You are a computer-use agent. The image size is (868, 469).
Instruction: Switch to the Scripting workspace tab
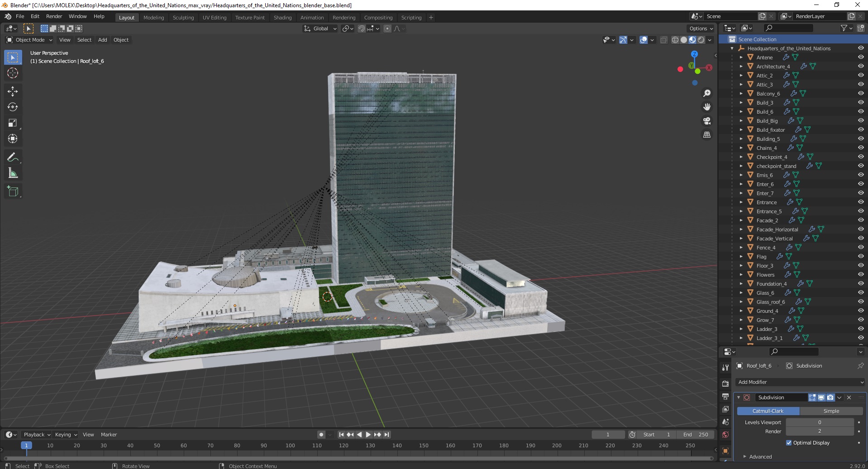pyautogui.click(x=411, y=18)
